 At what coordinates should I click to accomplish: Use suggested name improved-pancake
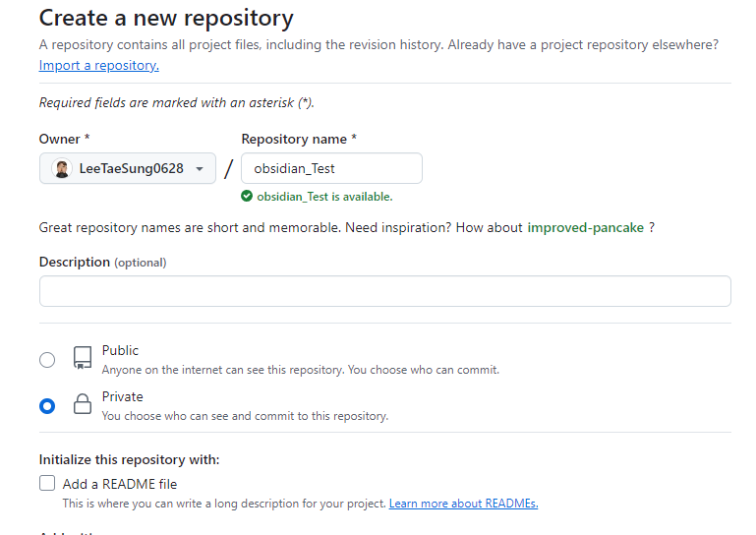(585, 227)
